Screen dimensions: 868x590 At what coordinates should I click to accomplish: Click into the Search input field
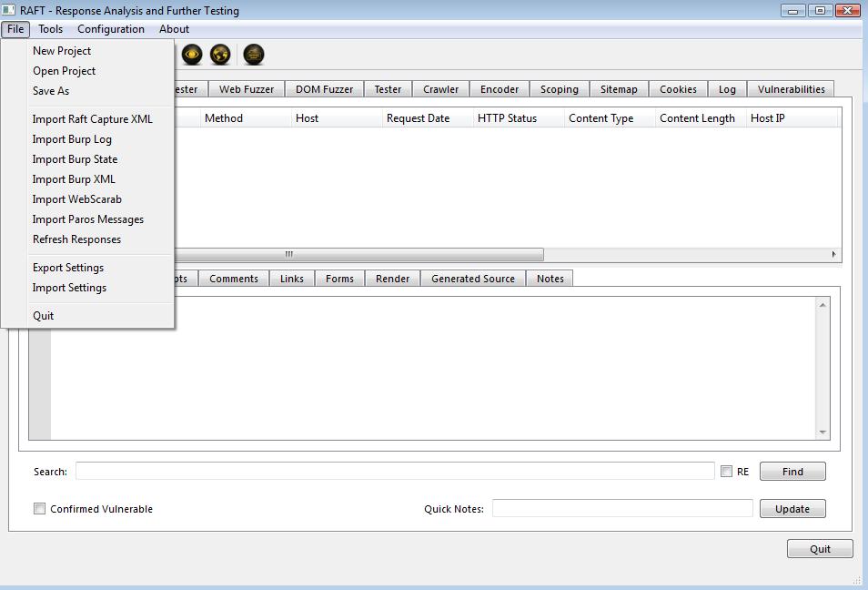pos(395,471)
